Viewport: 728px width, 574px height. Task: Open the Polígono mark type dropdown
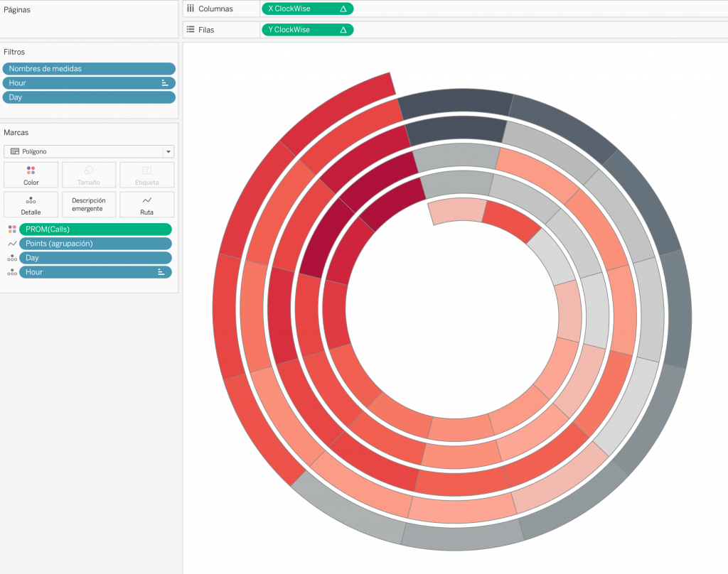(x=89, y=151)
